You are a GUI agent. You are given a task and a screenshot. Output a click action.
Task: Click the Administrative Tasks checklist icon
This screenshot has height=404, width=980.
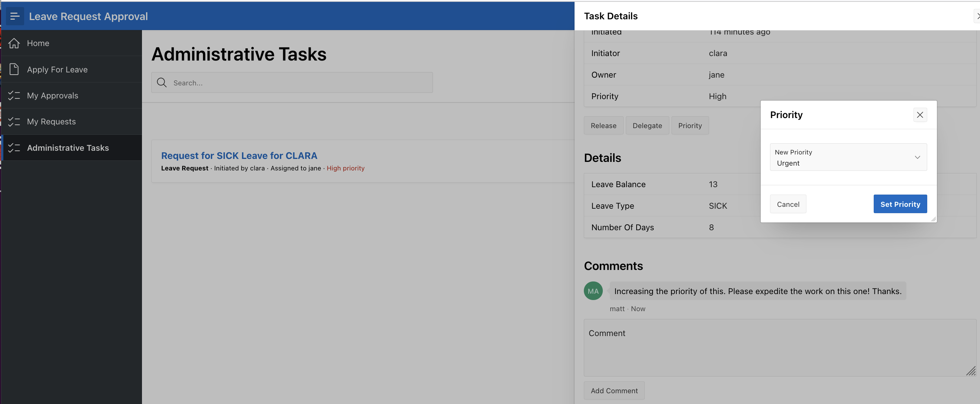(14, 148)
